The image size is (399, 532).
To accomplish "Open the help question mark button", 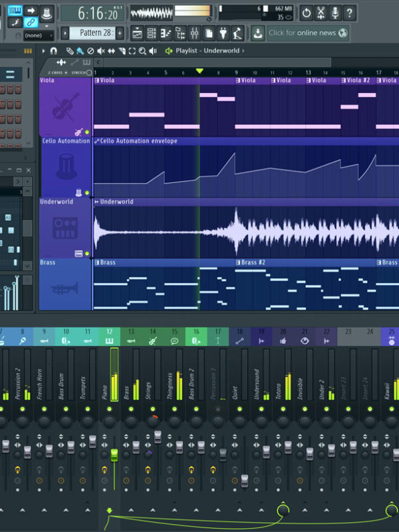I will pyautogui.click(x=350, y=13).
